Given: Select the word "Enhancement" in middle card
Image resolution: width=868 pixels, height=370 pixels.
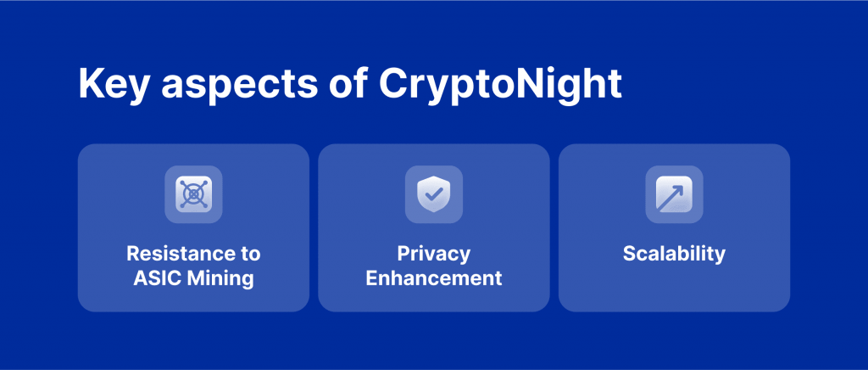Looking at the screenshot, I should click(433, 277).
